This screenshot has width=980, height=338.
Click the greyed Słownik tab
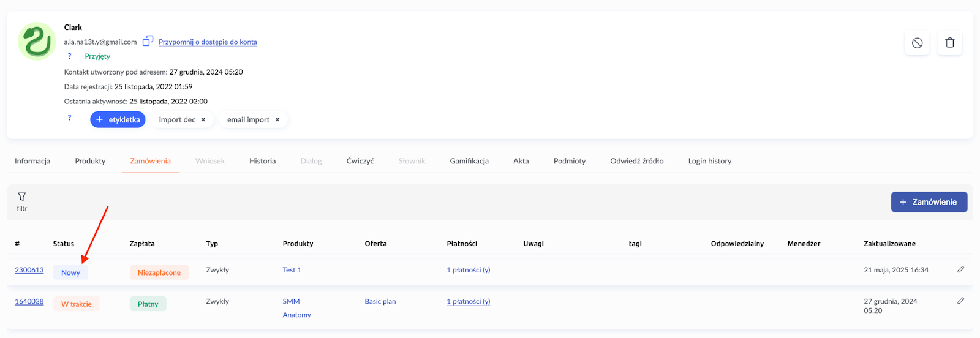412,161
